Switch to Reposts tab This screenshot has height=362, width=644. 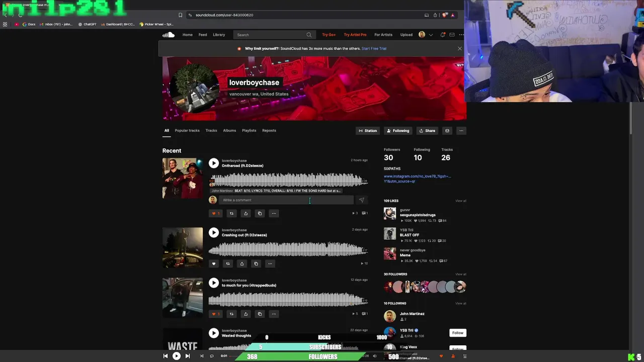click(x=269, y=131)
